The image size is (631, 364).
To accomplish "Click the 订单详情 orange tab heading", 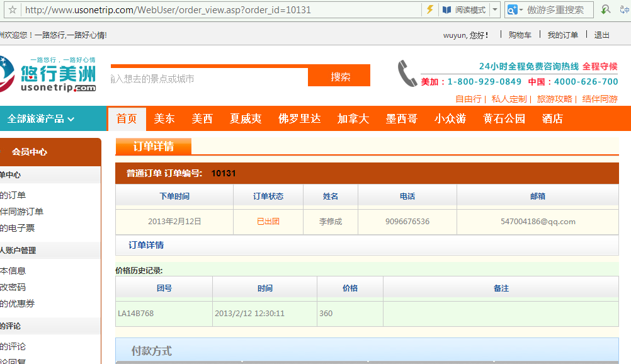I will coord(153,146).
